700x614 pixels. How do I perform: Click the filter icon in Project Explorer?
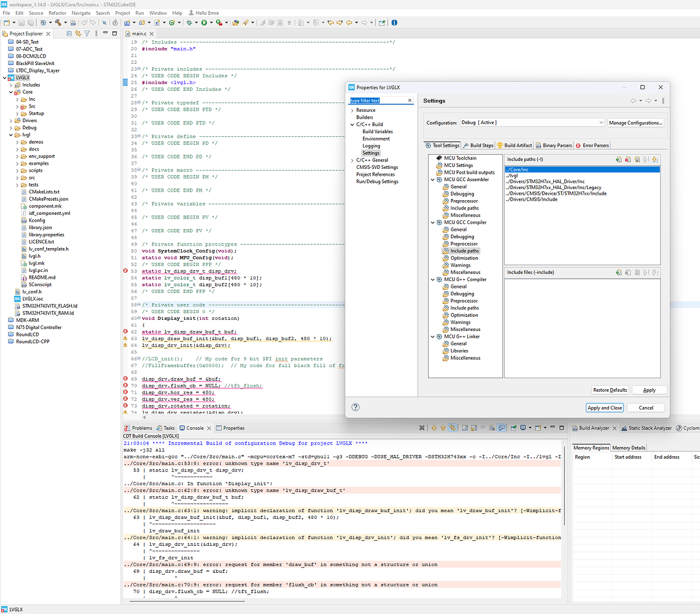(87, 34)
